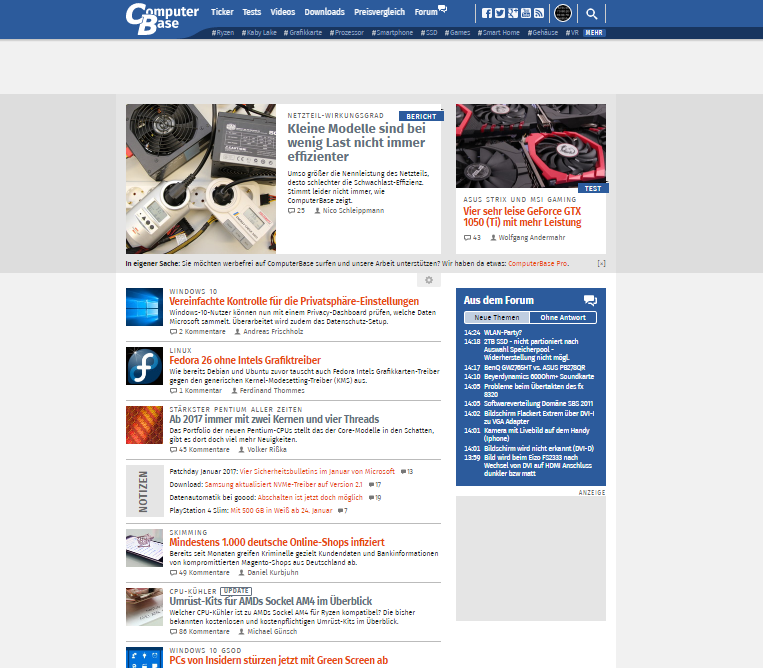Open the Pentium CPU die thumbnail

click(145, 425)
